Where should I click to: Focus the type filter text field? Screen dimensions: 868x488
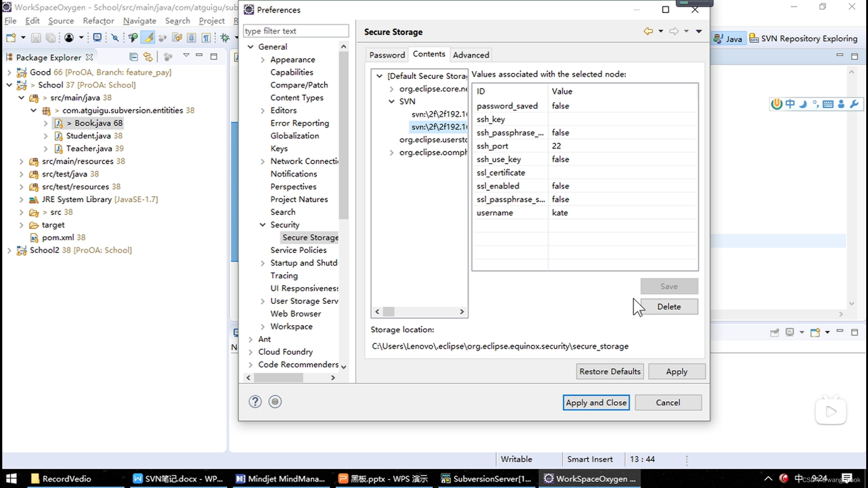point(296,31)
